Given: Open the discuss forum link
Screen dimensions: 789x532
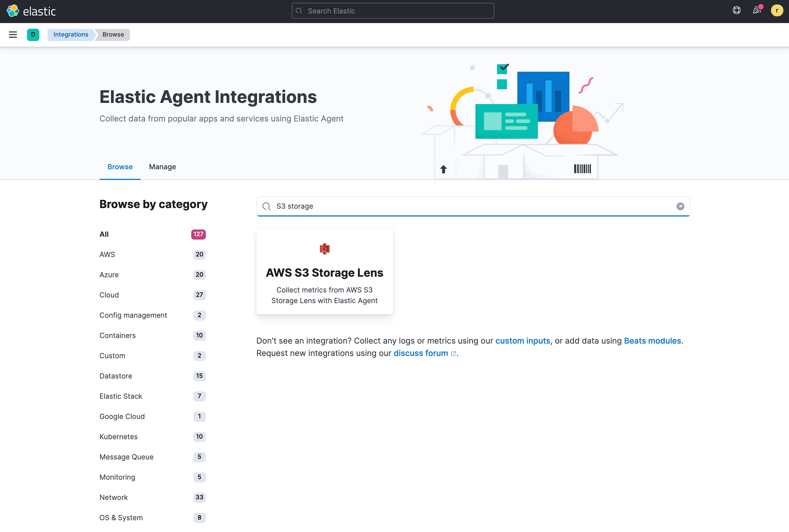Looking at the screenshot, I should (x=424, y=353).
